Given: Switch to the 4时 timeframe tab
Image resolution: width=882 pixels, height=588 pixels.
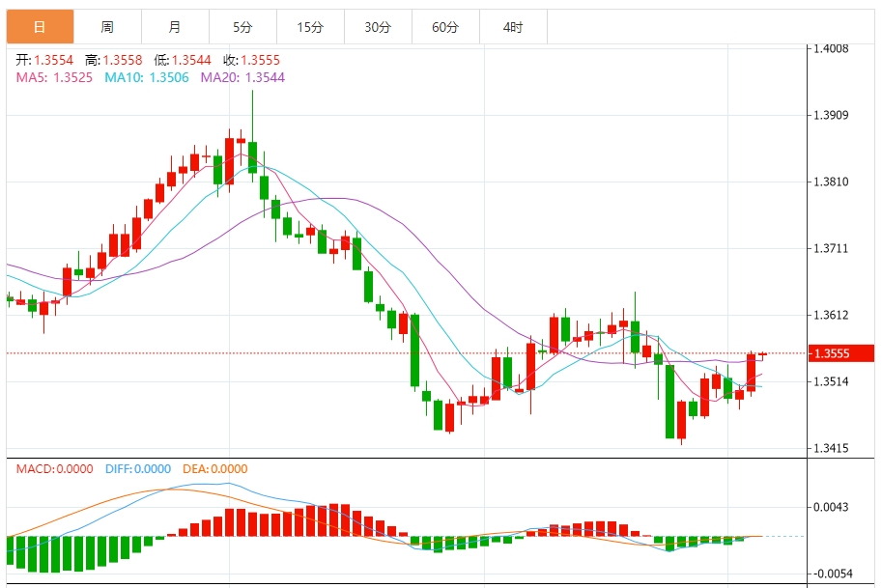Looking at the screenshot, I should (513, 27).
